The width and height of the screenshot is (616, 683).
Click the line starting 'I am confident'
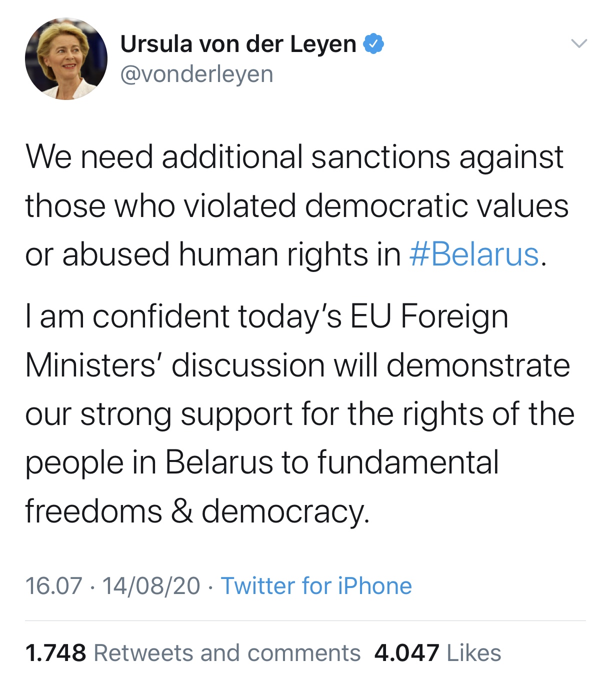coord(266,316)
